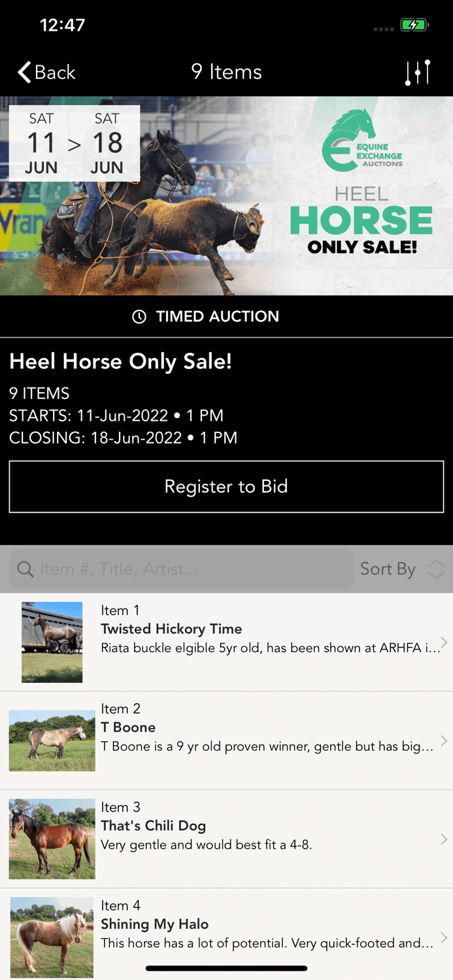Open the filter options icon
Screen dimensions: 453x980
417,72
